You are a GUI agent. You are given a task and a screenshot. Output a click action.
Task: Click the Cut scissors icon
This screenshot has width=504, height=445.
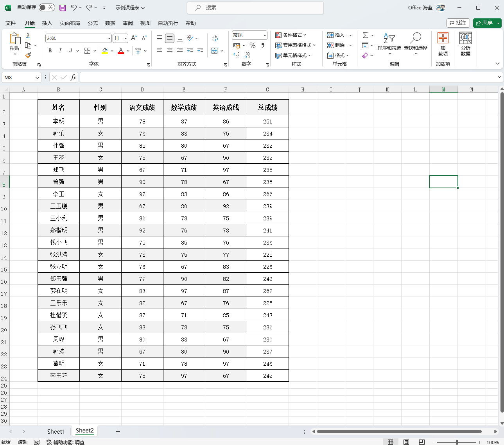pyautogui.click(x=28, y=36)
